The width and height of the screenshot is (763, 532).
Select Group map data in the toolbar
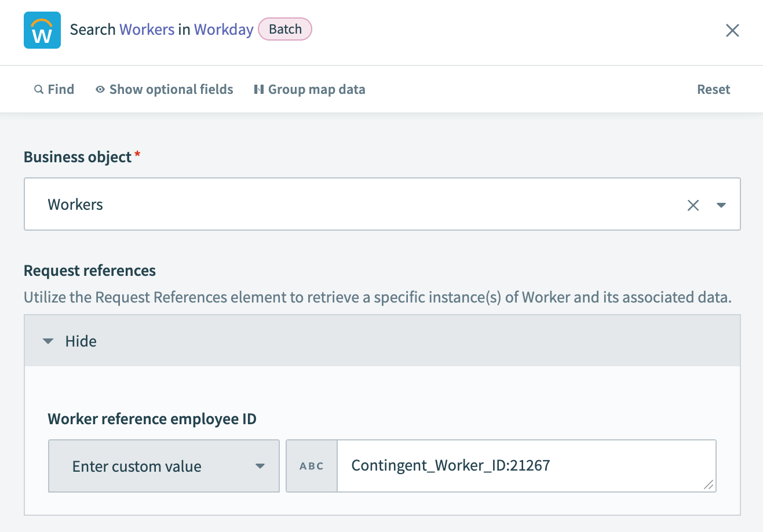coord(316,89)
